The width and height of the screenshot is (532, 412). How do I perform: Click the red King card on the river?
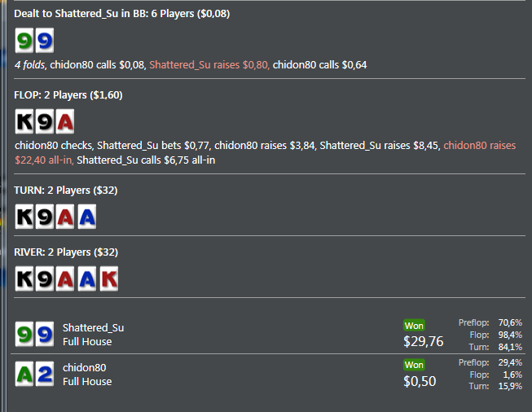pyautogui.click(x=108, y=278)
